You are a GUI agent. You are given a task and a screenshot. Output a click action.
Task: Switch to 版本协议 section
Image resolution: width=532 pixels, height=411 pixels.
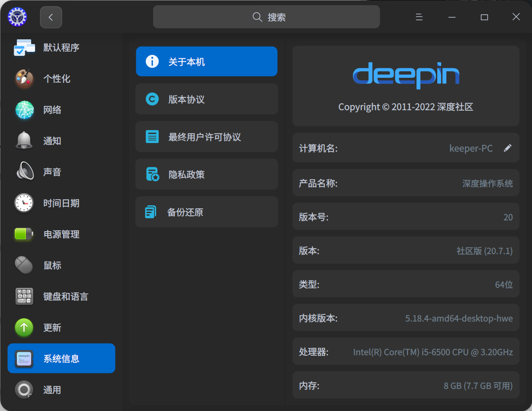click(x=206, y=99)
